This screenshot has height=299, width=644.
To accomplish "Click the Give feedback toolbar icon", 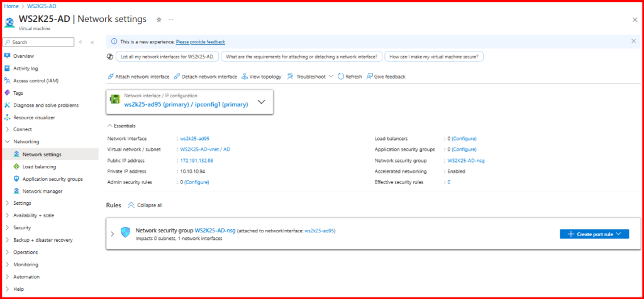I will (x=370, y=77).
